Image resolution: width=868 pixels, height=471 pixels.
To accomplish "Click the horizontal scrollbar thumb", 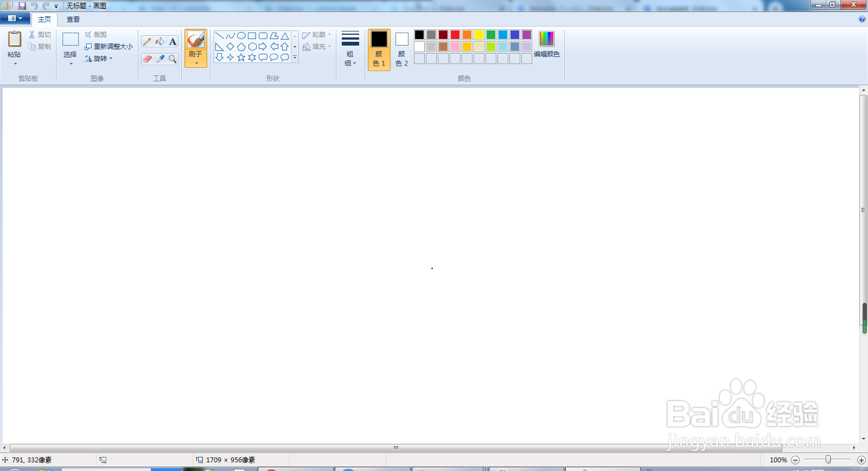I will pyautogui.click(x=396, y=448).
